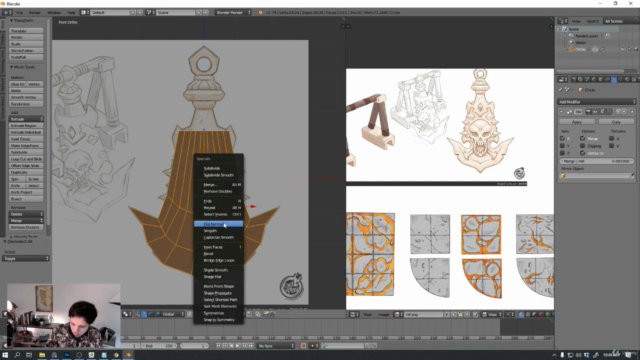Screen dimensions: 640x360
Task: Click the Randomize button
Action: 26,104
